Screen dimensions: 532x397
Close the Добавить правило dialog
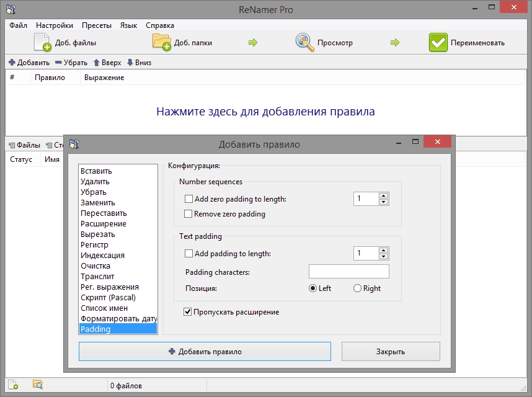click(437, 142)
